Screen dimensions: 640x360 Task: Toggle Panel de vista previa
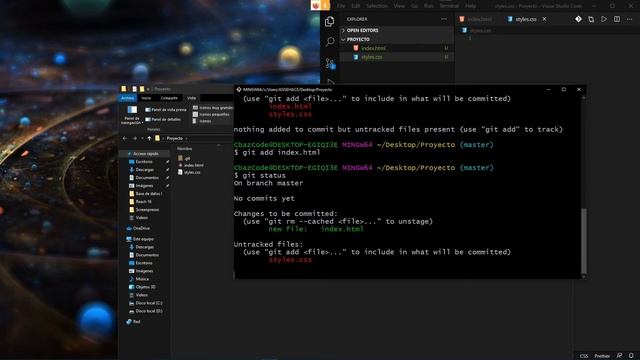pyautogui.click(x=166, y=110)
